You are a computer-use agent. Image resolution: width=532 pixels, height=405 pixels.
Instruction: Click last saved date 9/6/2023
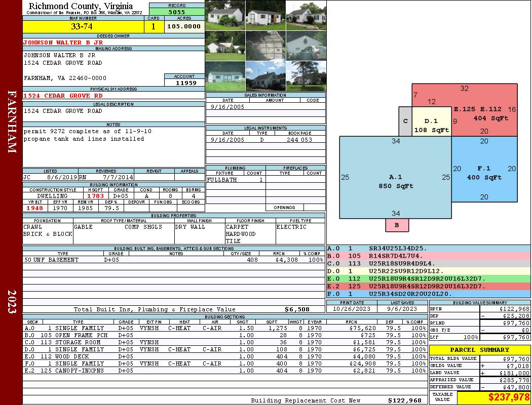tap(402, 309)
